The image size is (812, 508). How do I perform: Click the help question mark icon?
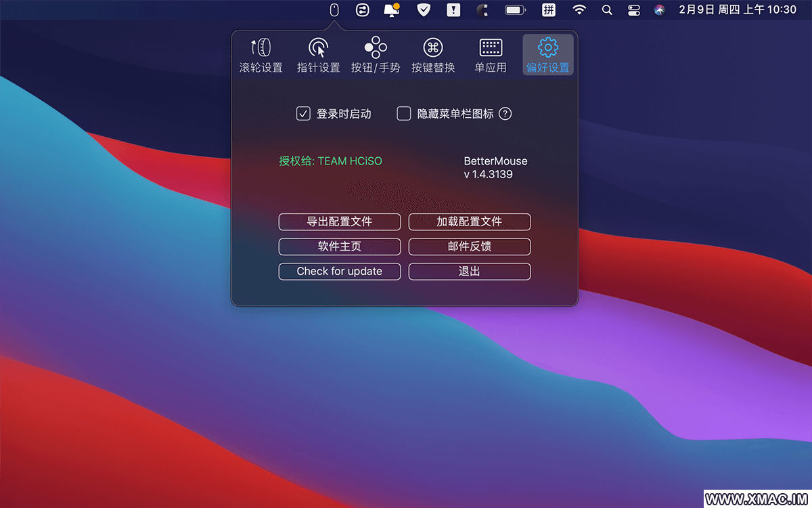(x=505, y=114)
